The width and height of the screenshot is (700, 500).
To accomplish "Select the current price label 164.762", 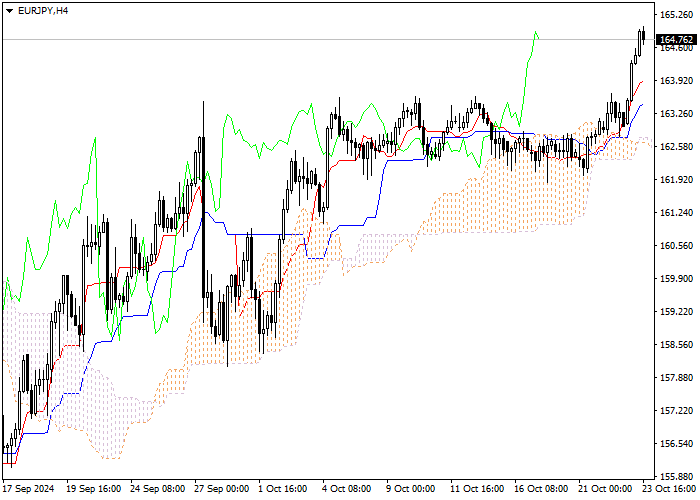I will [676, 39].
